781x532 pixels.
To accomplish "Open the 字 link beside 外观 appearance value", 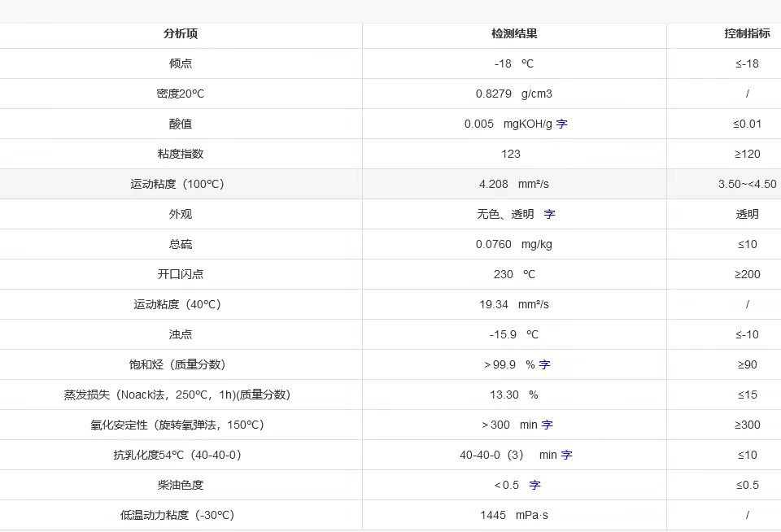I will tap(548, 214).
